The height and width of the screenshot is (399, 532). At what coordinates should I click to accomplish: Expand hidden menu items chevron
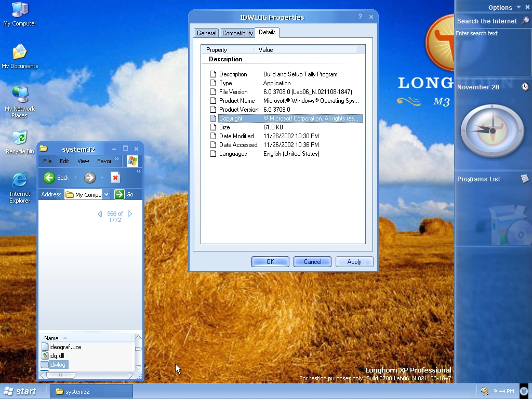coord(117,158)
